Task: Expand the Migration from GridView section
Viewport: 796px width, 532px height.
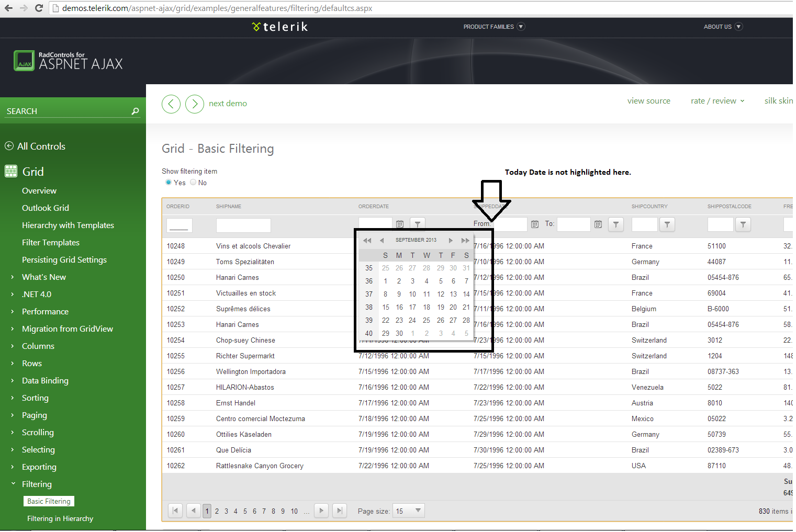Action: [13, 329]
